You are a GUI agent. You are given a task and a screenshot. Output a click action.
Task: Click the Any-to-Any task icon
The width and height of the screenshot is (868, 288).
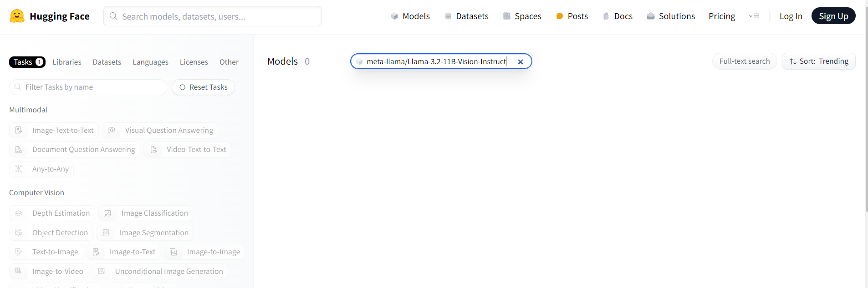(x=19, y=169)
